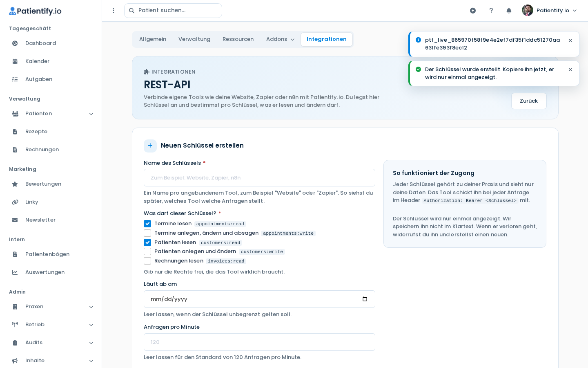588x368 pixels.
Task: Switch to the Allgemein tab
Action: [x=153, y=39]
